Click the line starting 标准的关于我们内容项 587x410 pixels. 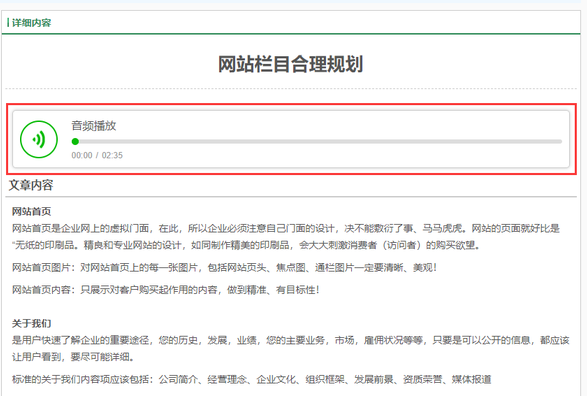(252, 379)
